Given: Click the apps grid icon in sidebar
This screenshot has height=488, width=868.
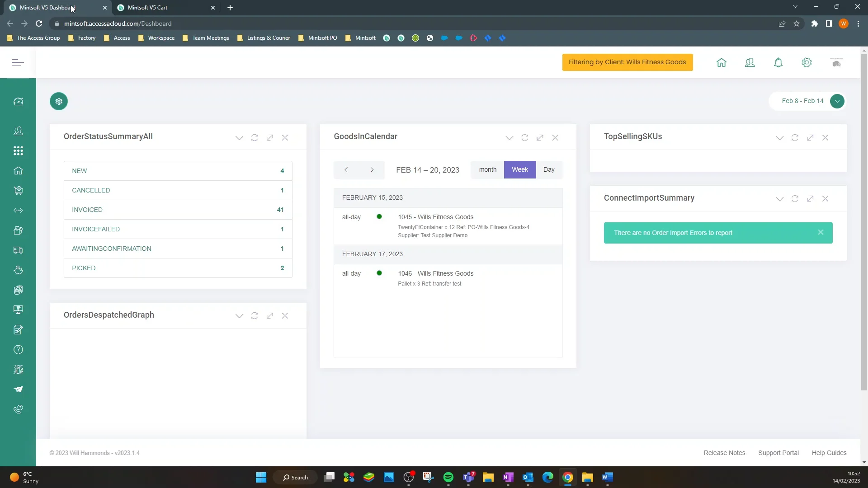Looking at the screenshot, I should point(18,151).
